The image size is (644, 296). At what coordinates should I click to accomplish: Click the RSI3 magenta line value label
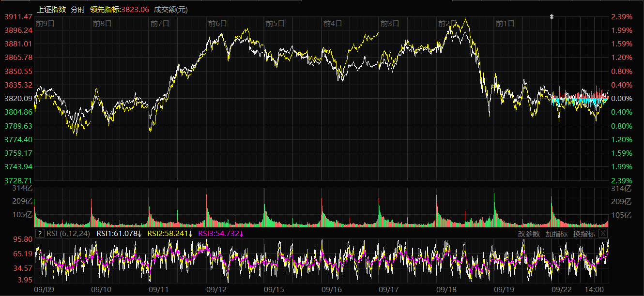221,234
